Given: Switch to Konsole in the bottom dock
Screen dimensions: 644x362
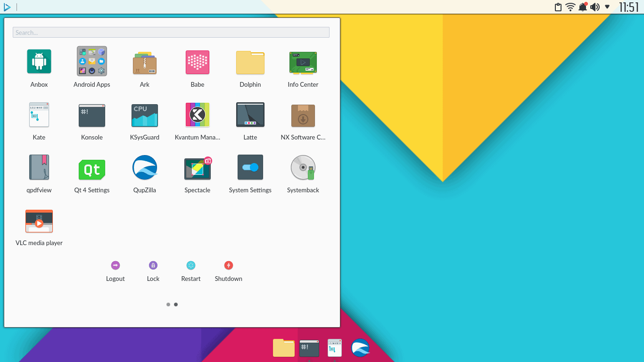Looking at the screenshot, I should 309,348.
